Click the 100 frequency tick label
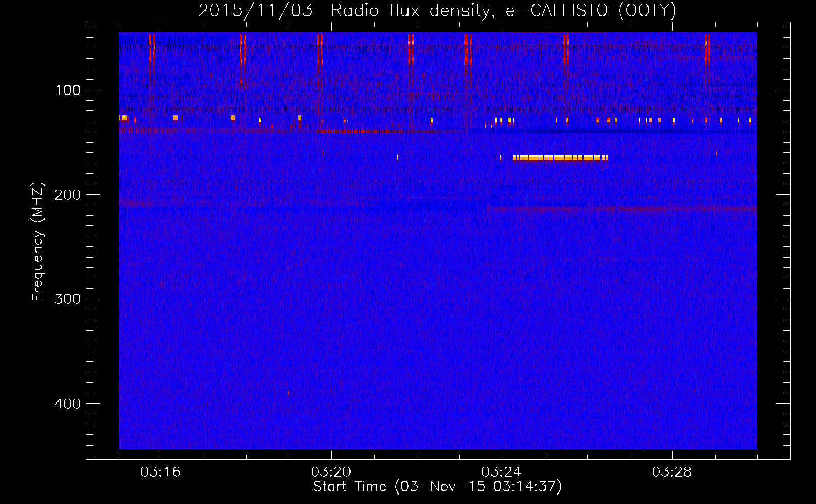Viewport: 816px width, 504px height. [68, 90]
